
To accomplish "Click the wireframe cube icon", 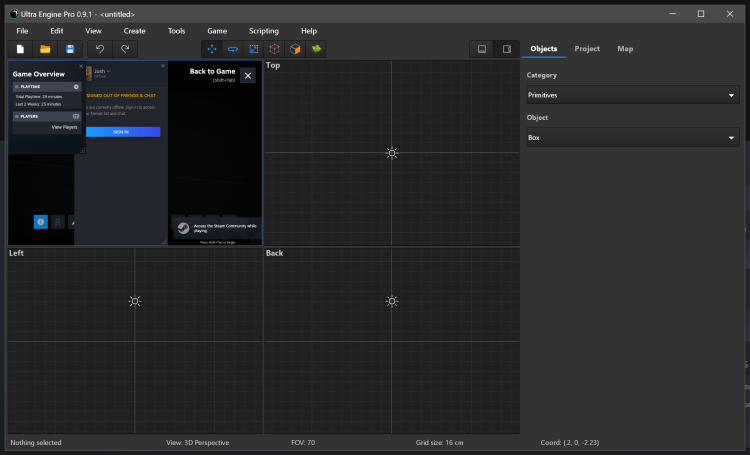I will click(x=274, y=49).
